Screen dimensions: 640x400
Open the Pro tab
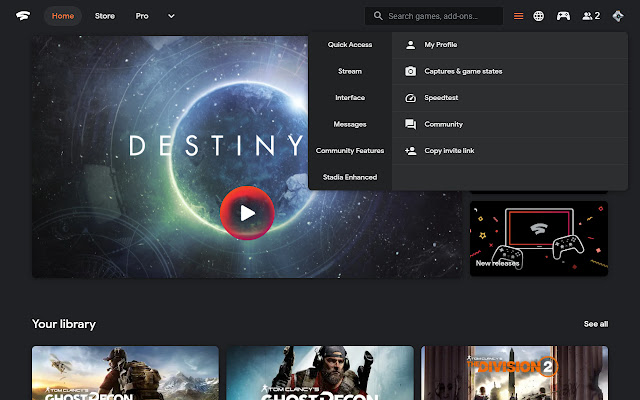click(142, 16)
